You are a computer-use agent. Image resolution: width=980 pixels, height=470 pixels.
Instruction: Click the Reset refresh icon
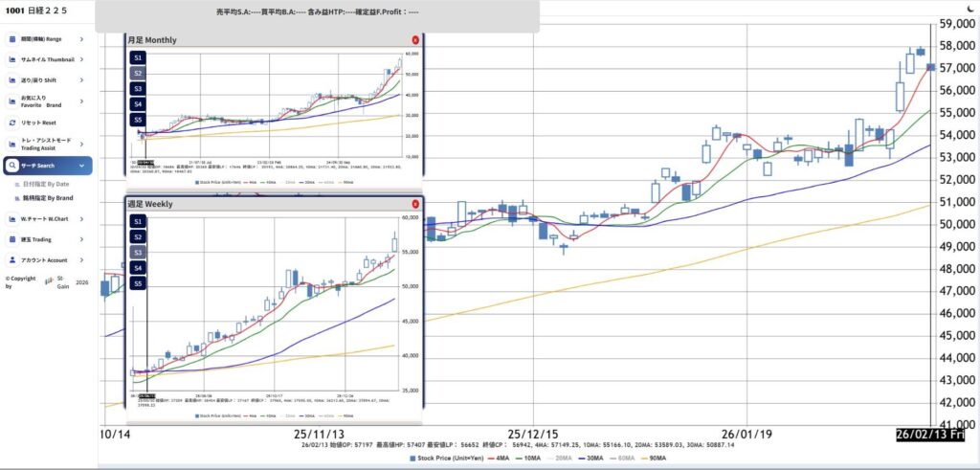12,123
